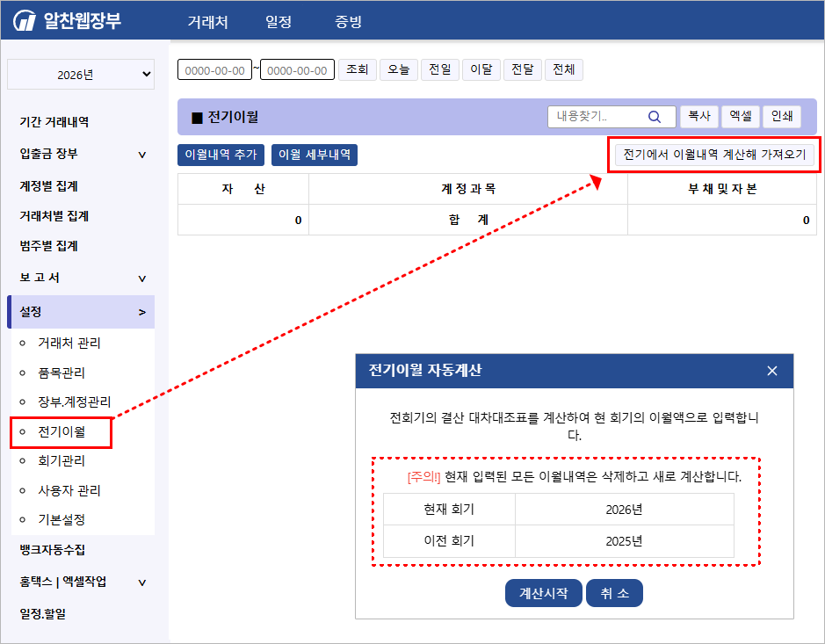Filter by 전달

click(x=523, y=69)
